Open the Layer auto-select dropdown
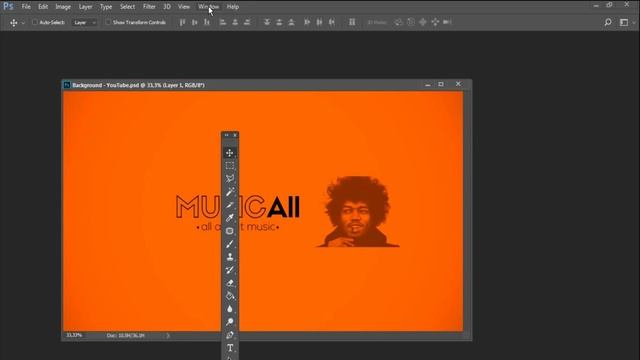Viewport: 640px width, 360px height. (x=84, y=22)
